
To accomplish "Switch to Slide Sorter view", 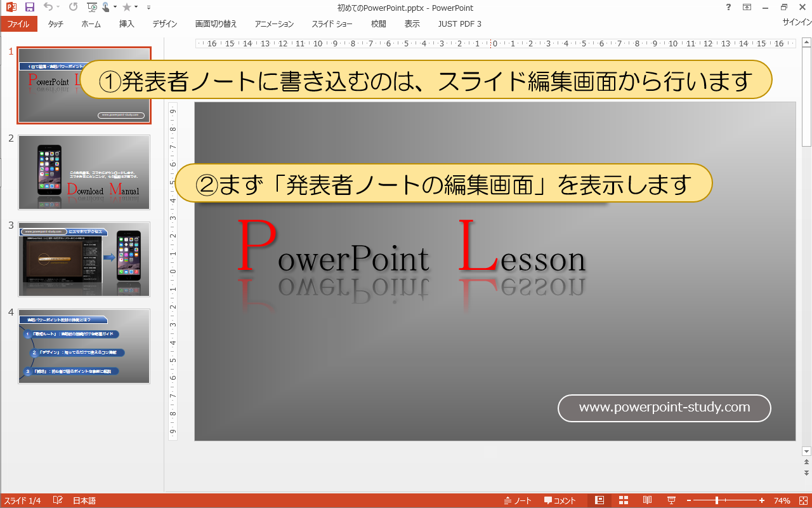I will click(623, 500).
